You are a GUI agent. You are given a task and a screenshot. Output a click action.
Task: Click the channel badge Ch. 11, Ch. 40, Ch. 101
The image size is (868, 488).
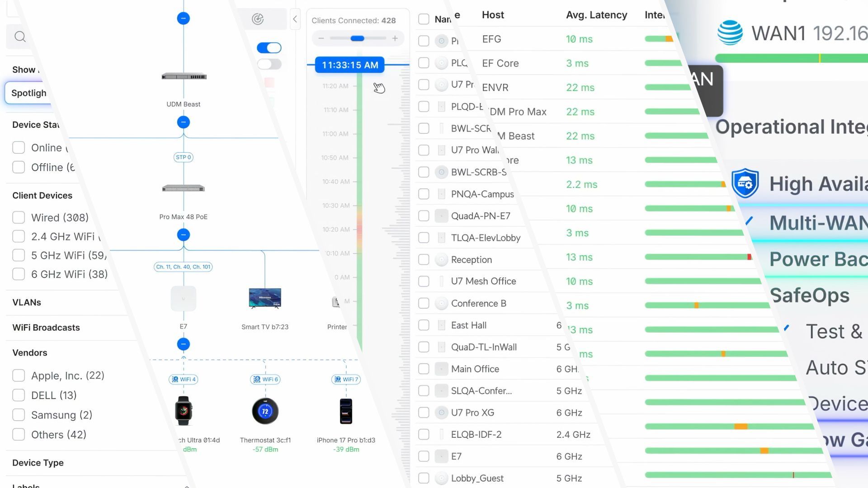pos(184,267)
